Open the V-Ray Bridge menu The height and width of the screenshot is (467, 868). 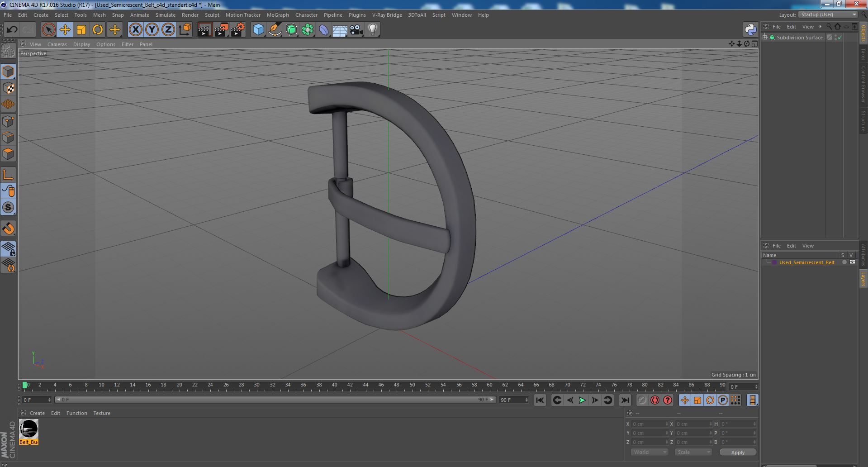pos(387,15)
